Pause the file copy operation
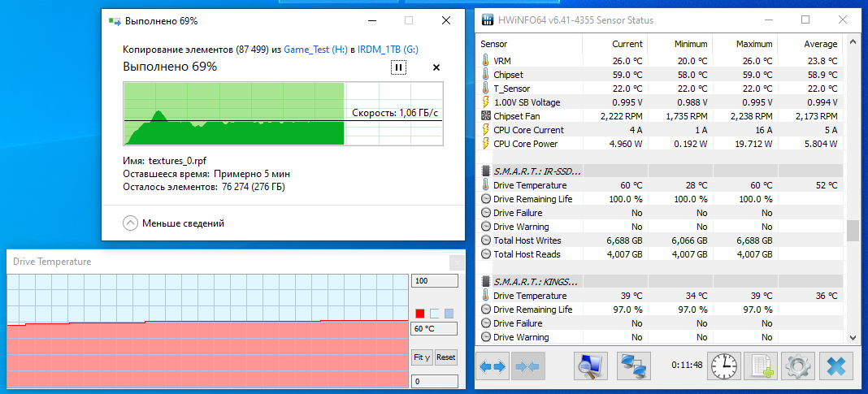The width and height of the screenshot is (868, 394). pyautogui.click(x=398, y=67)
